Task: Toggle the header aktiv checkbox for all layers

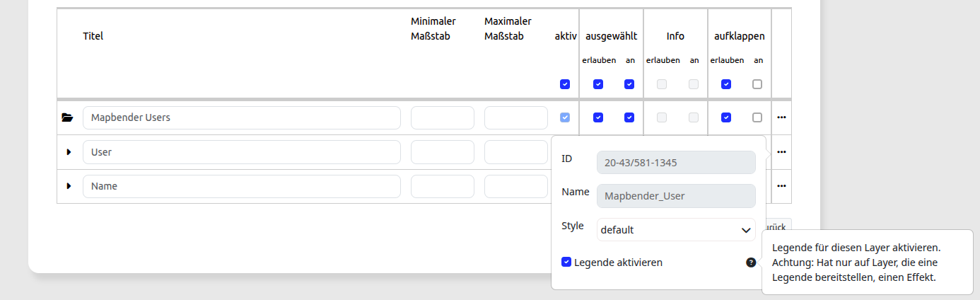Action: click(565, 84)
